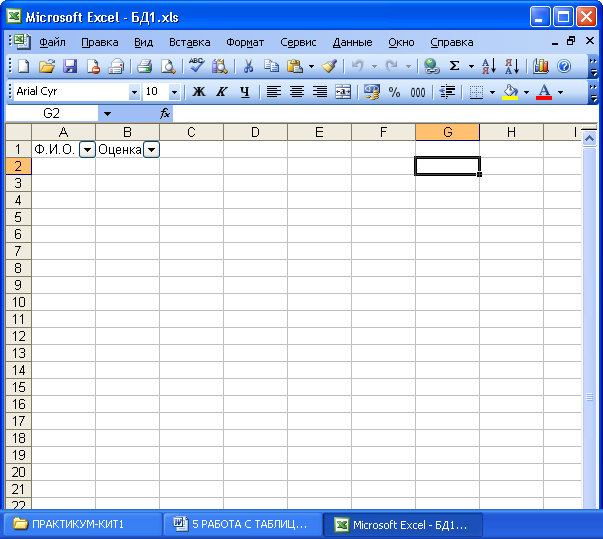Open the font color palette arrow
Viewport: 603px width, 539px height.
click(x=560, y=92)
